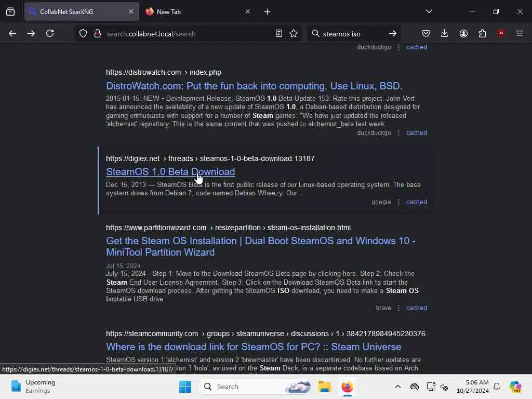Click the Windows taskbar Search box
Viewport: 532px width, 399px height.
coord(256,387)
